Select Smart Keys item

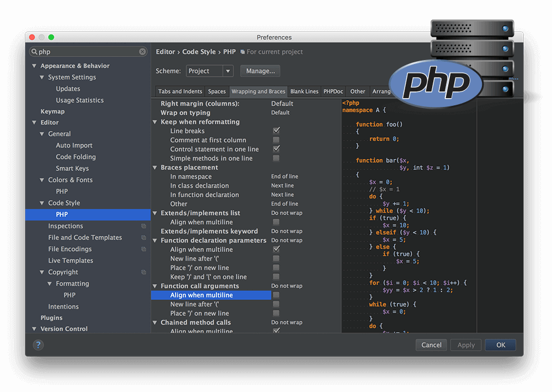(x=72, y=168)
